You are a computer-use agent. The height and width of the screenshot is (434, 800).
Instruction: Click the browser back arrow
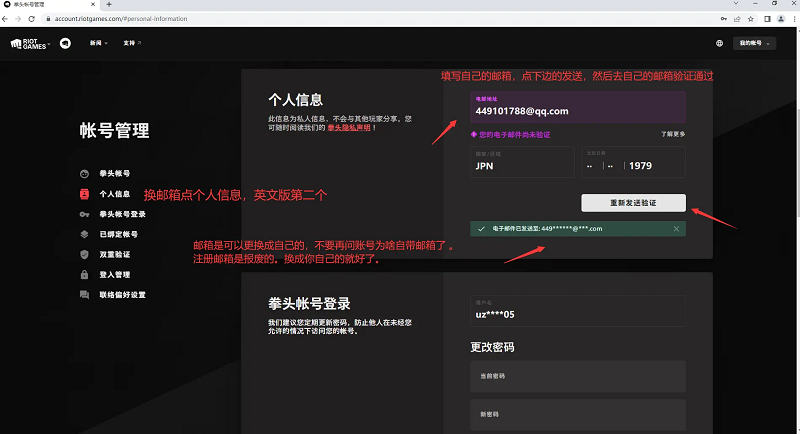(5, 19)
